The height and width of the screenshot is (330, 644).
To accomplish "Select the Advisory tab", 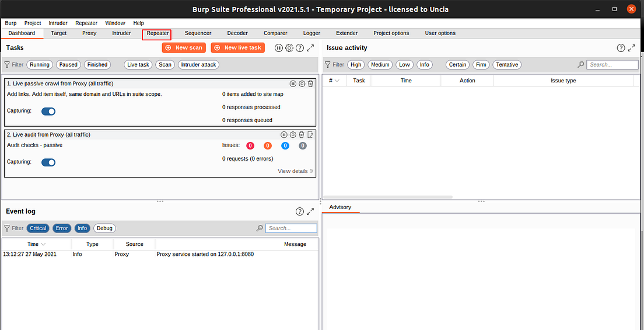I will pyautogui.click(x=340, y=207).
